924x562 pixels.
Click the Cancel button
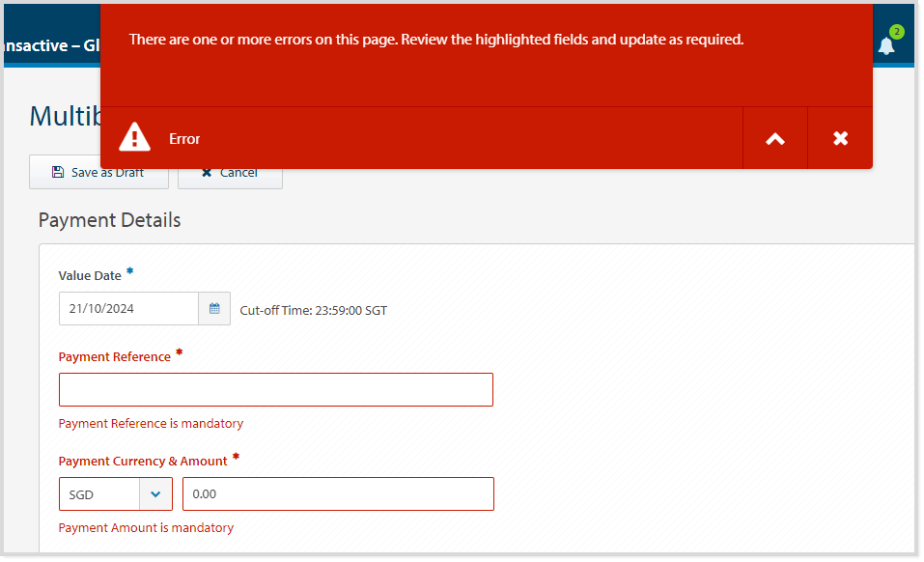(x=230, y=172)
